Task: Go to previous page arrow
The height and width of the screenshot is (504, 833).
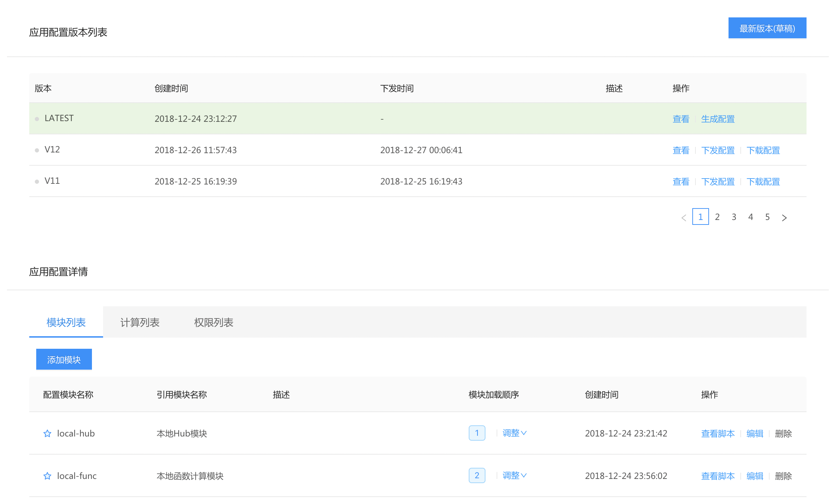Action: click(x=684, y=218)
